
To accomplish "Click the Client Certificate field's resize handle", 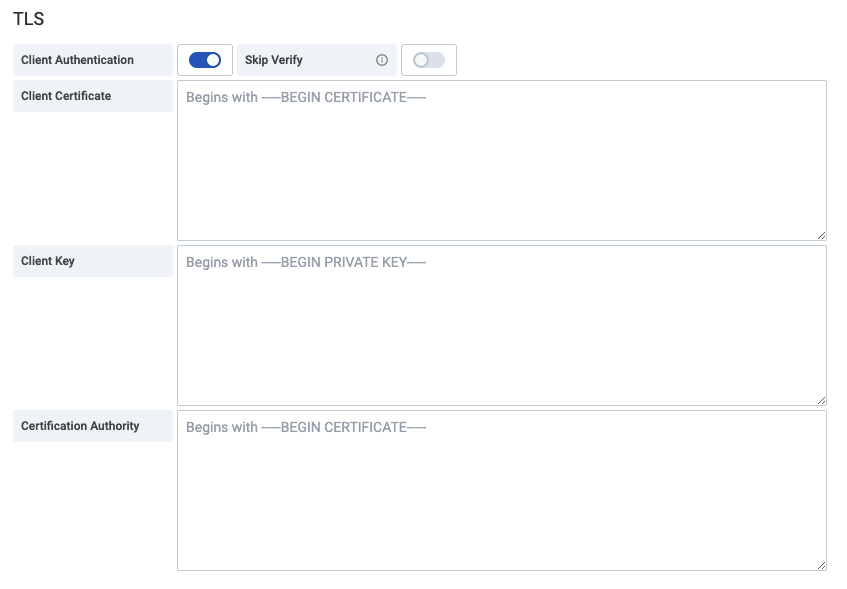I will [821, 235].
